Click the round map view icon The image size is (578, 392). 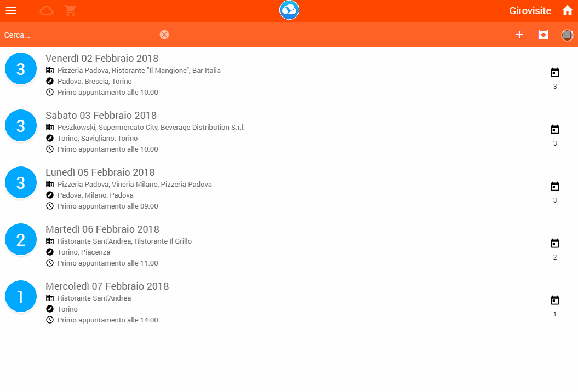(567, 35)
